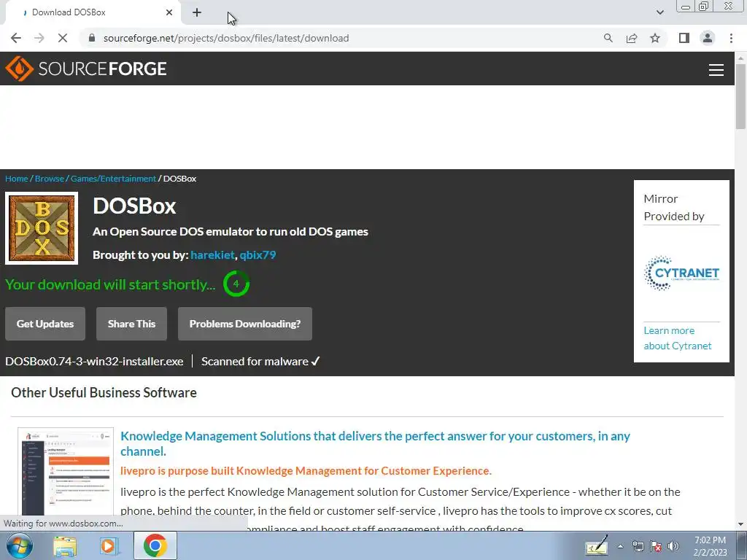This screenshot has height=560, width=747.
Task: Click the Share This button
Action: (x=131, y=324)
